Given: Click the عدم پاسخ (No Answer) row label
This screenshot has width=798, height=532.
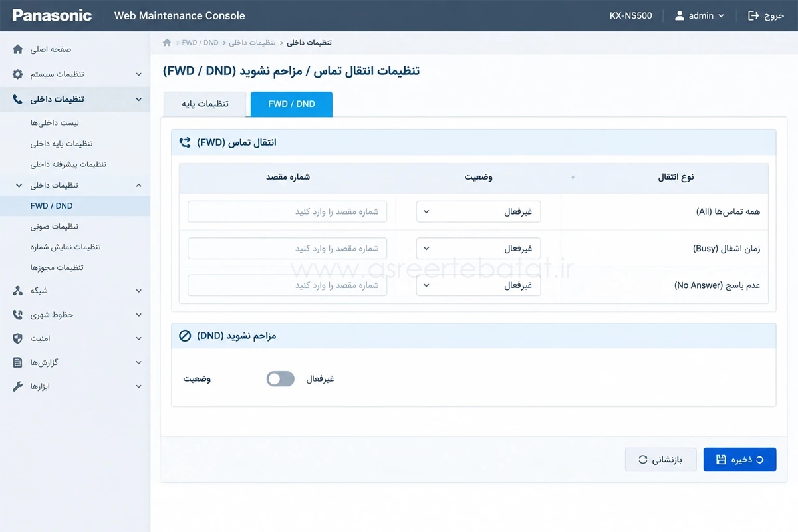Looking at the screenshot, I should pos(718,285).
